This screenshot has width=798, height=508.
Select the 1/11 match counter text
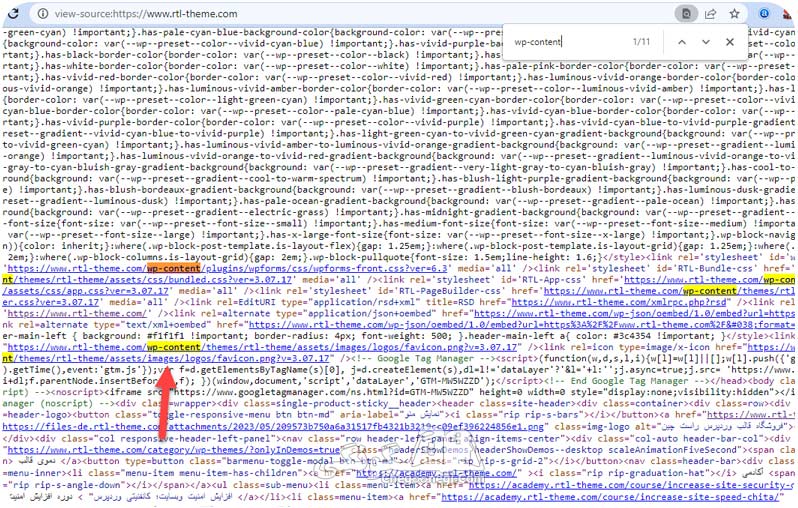click(x=641, y=42)
